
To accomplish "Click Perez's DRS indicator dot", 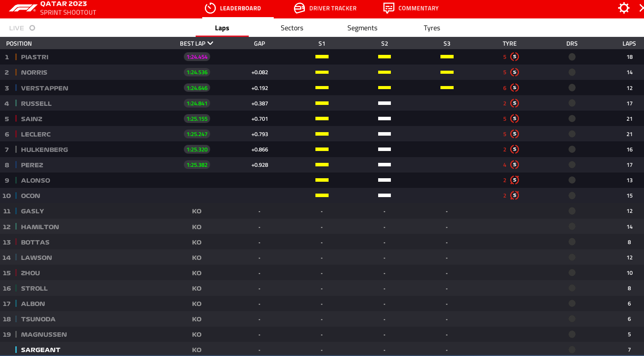I will [572, 165].
